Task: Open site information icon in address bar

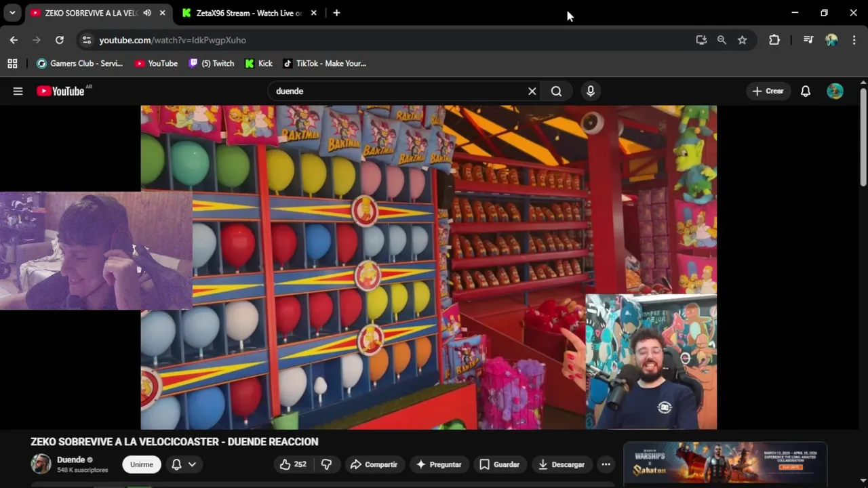Action: tap(86, 40)
